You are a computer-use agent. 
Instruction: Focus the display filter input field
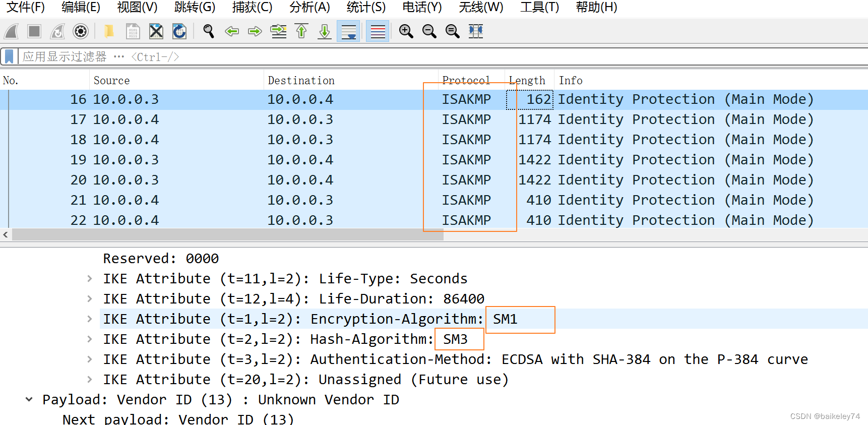pyautogui.click(x=444, y=56)
